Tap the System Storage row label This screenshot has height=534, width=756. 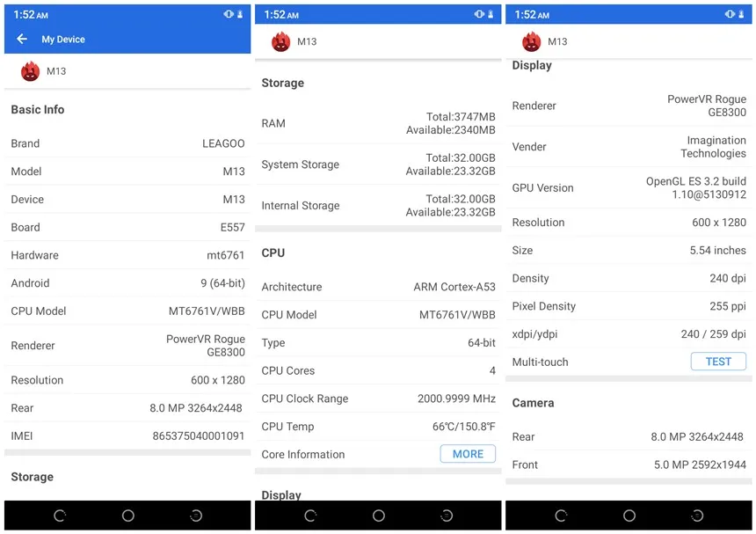301,165
